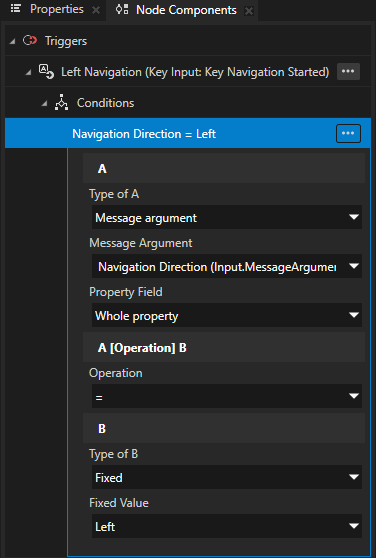This screenshot has height=558, width=376.
Task: Collapse the Left Navigation trigger
Action: 28,73
